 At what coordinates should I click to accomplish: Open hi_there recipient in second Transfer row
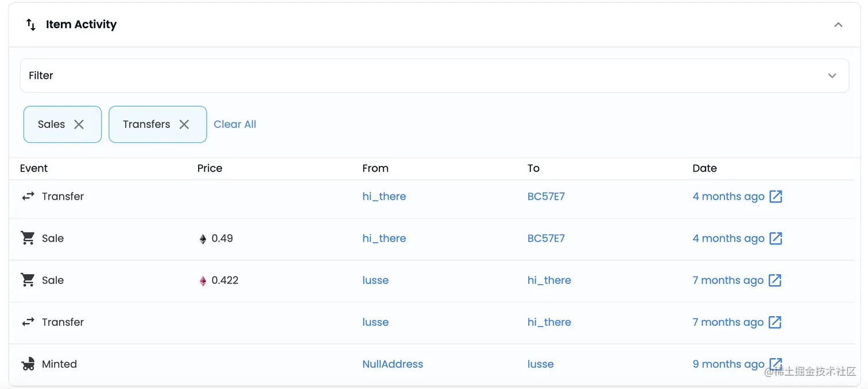pyautogui.click(x=549, y=322)
